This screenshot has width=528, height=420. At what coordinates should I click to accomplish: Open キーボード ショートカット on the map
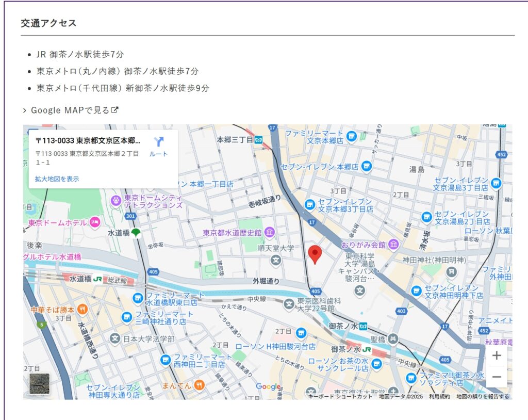pos(340,396)
